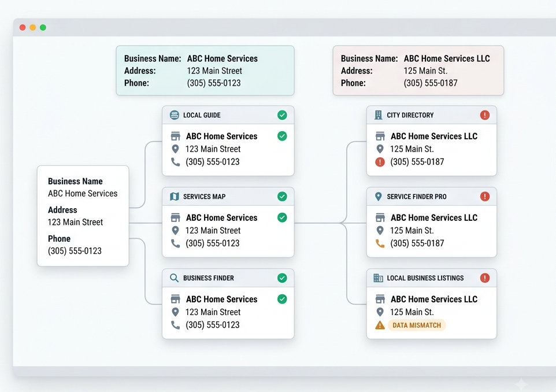
Task: Click green check beside Business Finder business name
Action: [x=282, y=299]
